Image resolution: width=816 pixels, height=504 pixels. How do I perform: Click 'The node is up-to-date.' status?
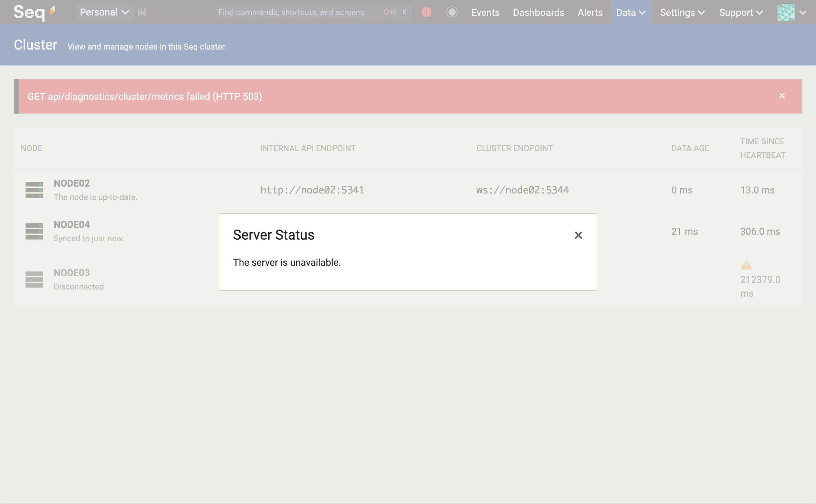[x=95, y=197]
